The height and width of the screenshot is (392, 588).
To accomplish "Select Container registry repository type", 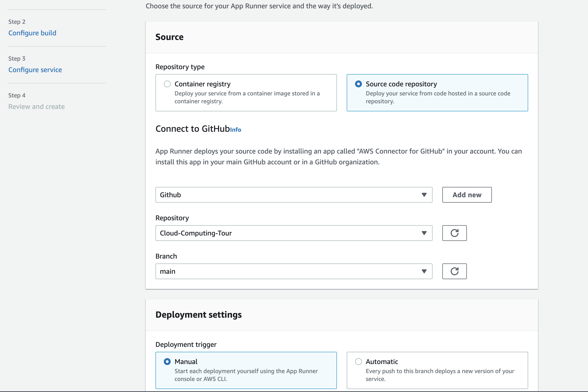I will 167,84.
